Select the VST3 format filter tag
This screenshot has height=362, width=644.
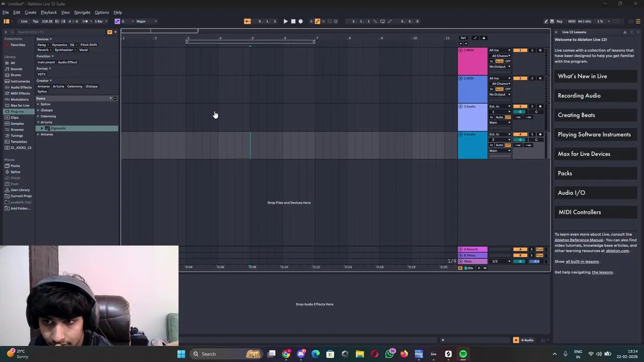click(41, 74)
